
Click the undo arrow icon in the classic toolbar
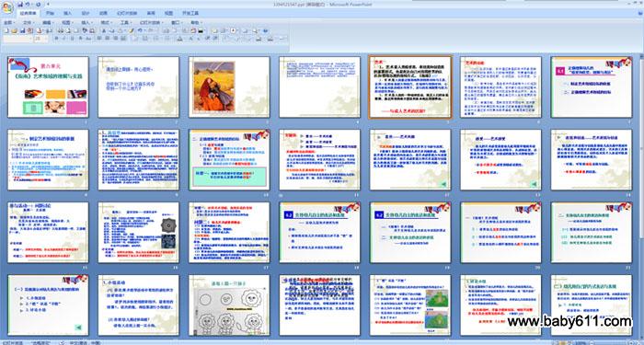click(140, 30)
